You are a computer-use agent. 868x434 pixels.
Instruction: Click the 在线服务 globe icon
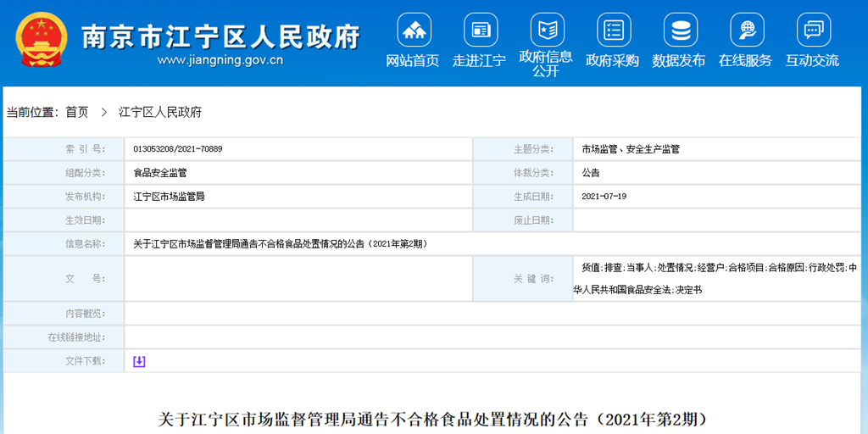747,30
